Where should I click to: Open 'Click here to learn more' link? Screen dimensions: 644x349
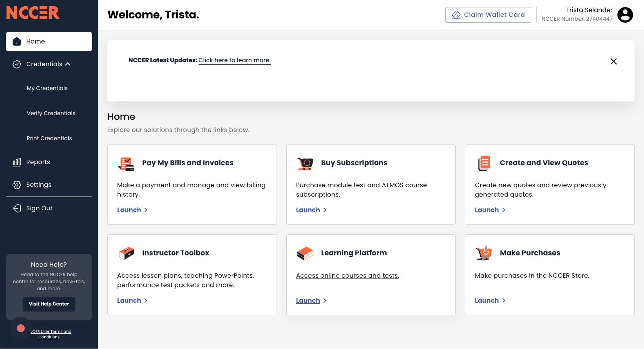coord(234,60)
